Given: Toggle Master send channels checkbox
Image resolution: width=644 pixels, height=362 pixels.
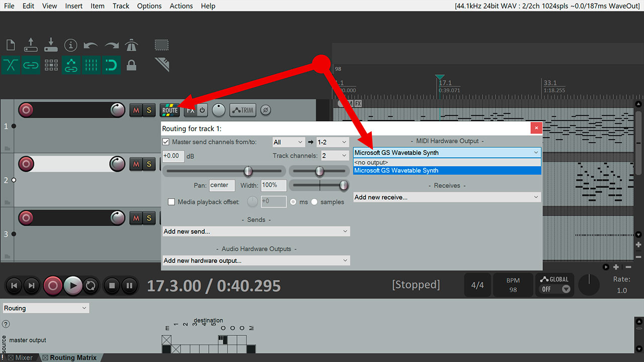Looking at the screenshot, I should 166,142.
